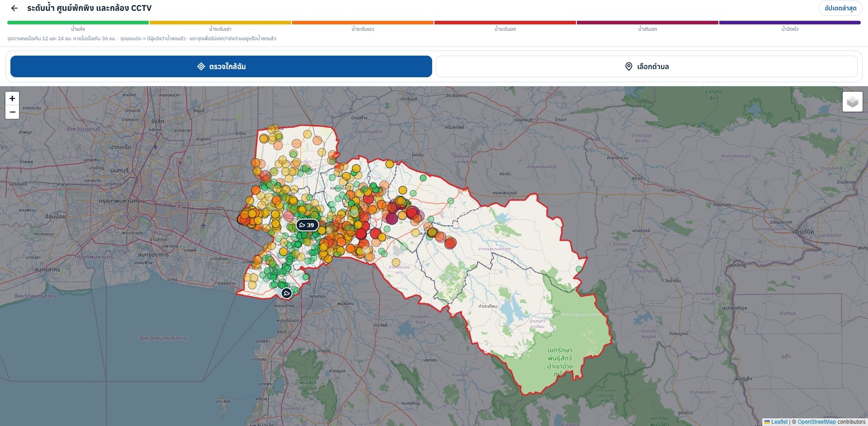This screenshot has height=426, width=868.
Task: Go back using the arrow icon
Action: coord(14,8)
